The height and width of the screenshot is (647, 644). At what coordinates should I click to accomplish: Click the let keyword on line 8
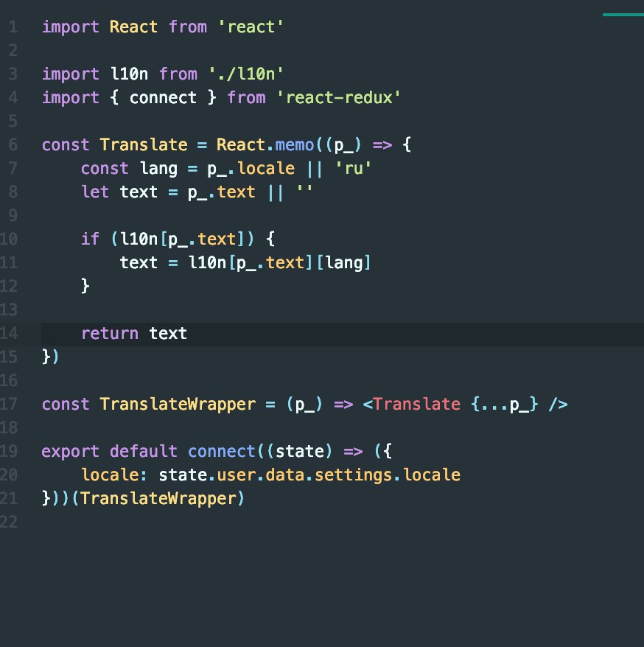(95, 192)
